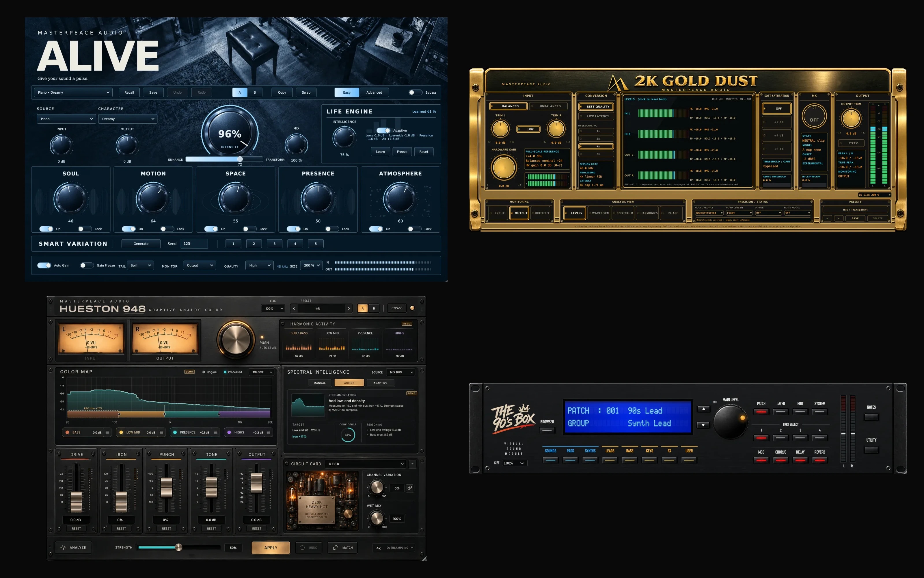The image size is (924, 578).
Task: Open the LOW MID band hamburger menu
Action: pos(161,432)
